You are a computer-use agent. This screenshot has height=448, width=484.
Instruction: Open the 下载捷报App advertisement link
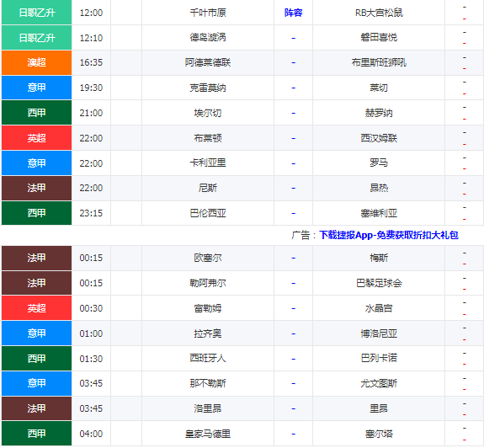click(389, 235)
